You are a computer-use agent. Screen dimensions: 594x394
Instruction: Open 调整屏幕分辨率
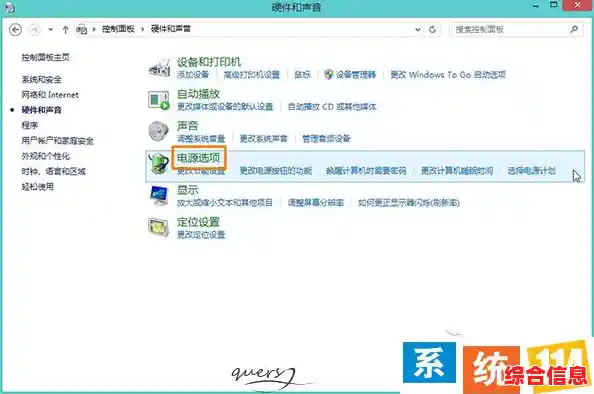pyautogui.click(x=316, y=203)
